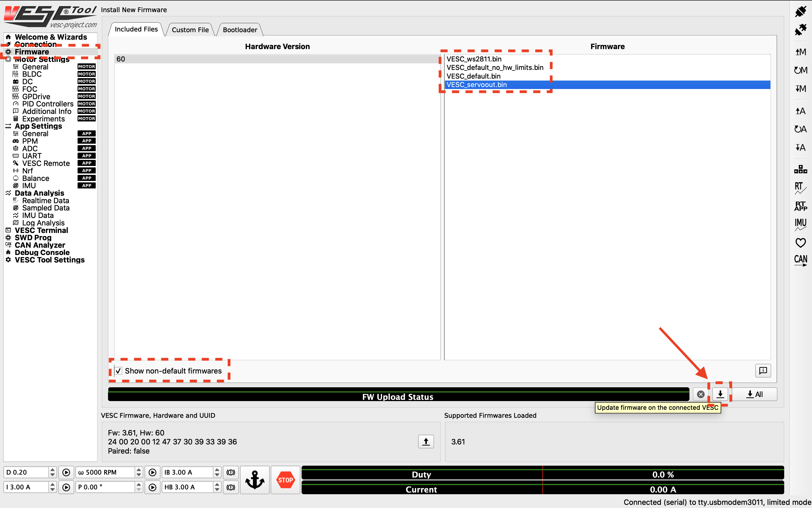This screenshot has height=508, width=812.
Task: Select hardware version 60
Action: (x=277, y=59)
